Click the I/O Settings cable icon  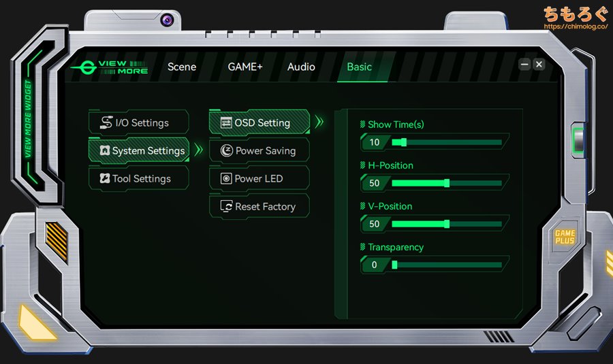click(106, 122)
